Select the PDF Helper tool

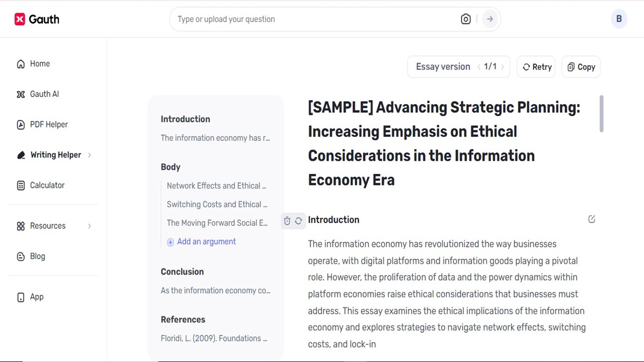tap(48, 124)
